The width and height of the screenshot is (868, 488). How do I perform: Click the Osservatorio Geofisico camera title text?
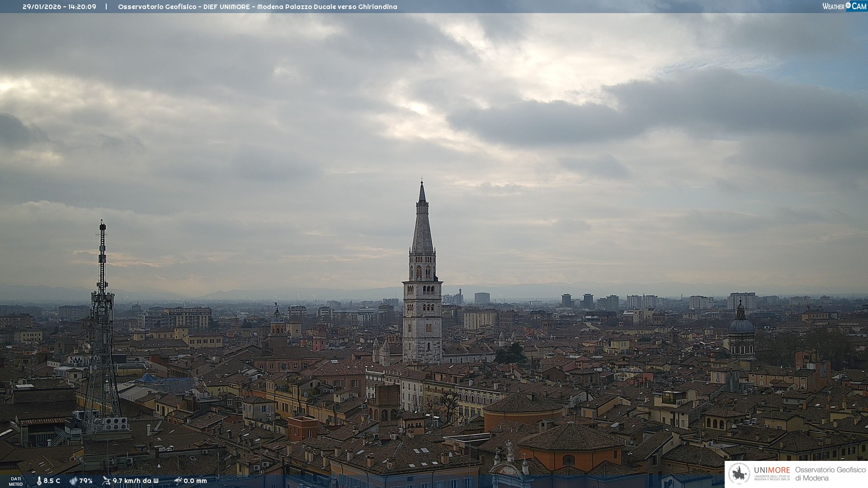[257, 7]
